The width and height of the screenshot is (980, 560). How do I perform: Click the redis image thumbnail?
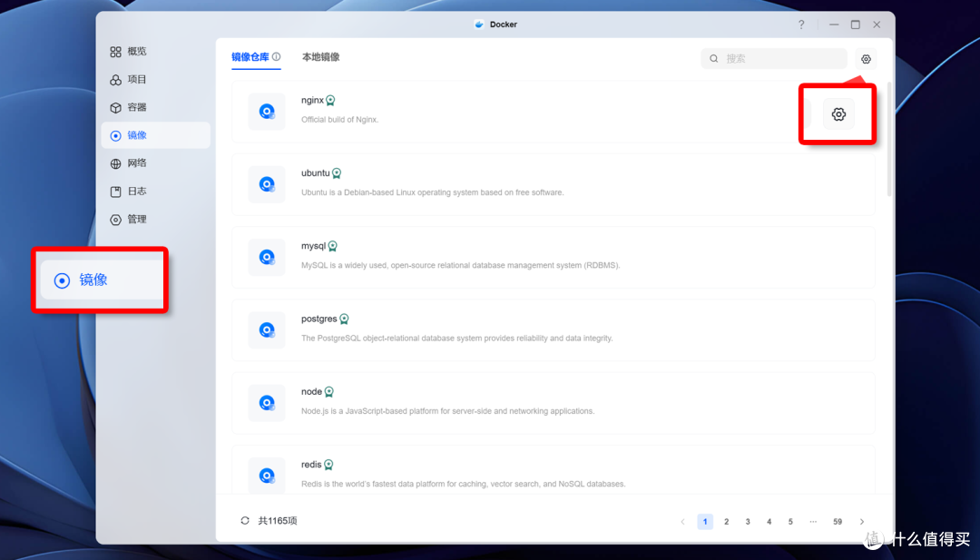click(267, 476)
